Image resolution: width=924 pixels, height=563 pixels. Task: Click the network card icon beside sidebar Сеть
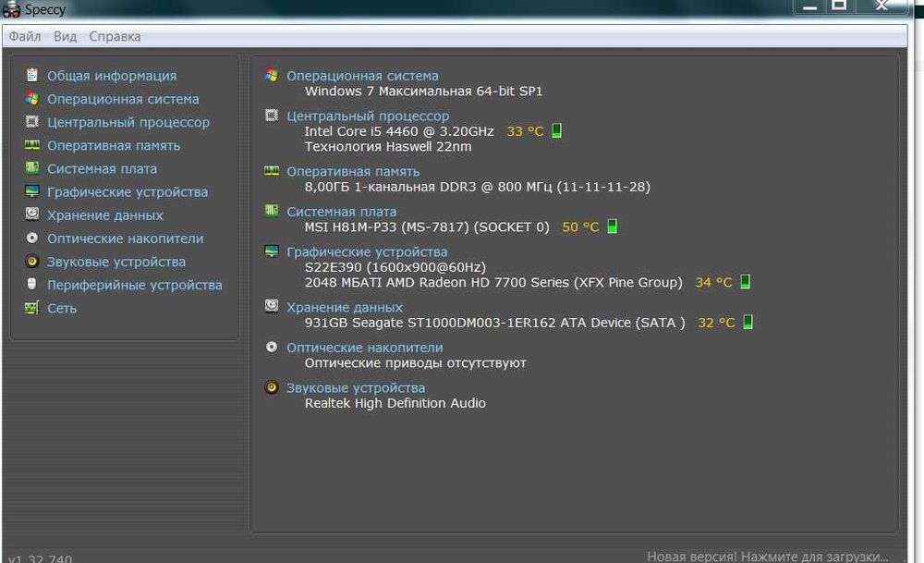[x=31, y=307]
